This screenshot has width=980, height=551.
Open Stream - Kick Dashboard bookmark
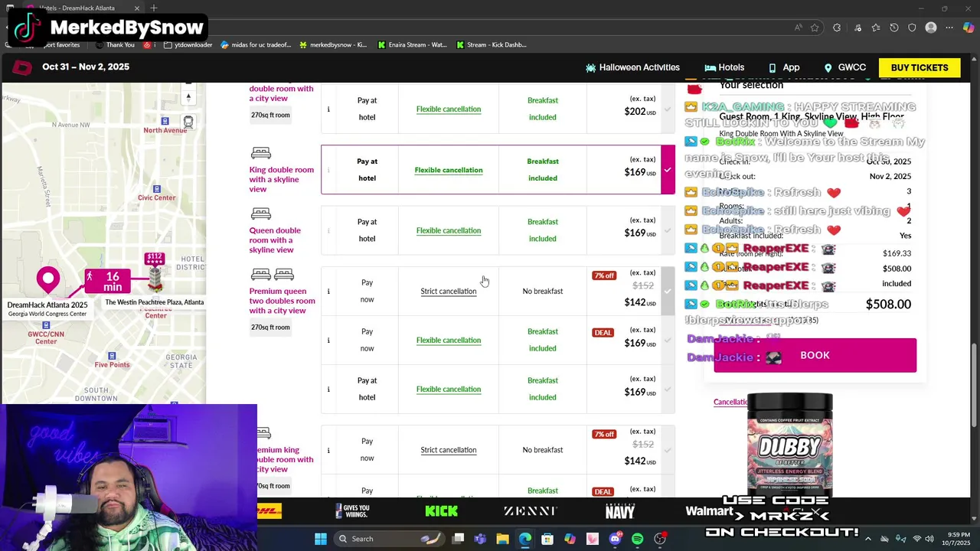coord(491,44)
